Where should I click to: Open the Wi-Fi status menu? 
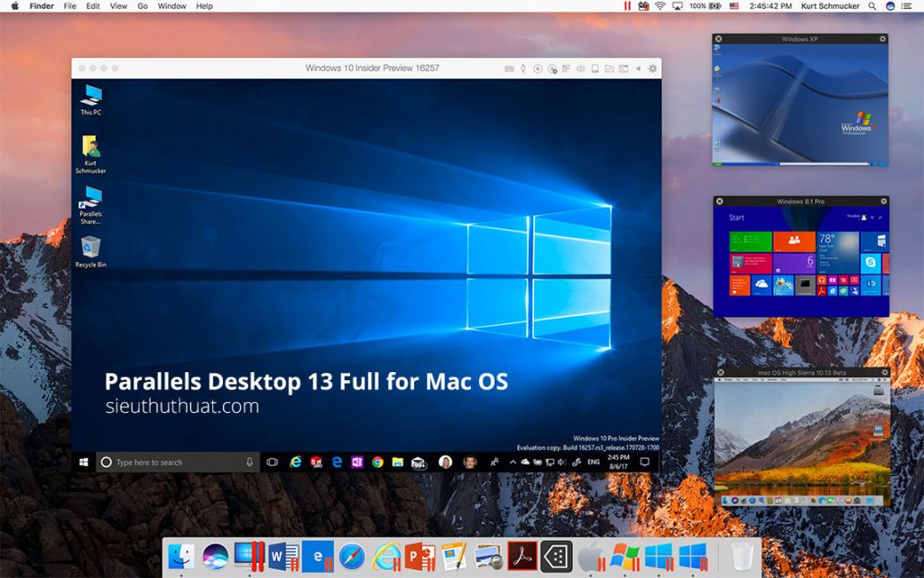660,6
